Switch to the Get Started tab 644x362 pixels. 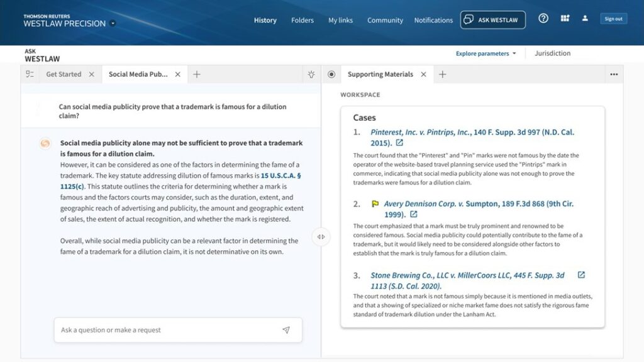click(63, 74)
